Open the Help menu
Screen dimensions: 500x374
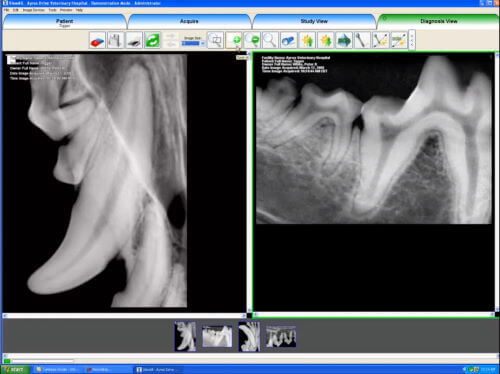click(79, 10)
